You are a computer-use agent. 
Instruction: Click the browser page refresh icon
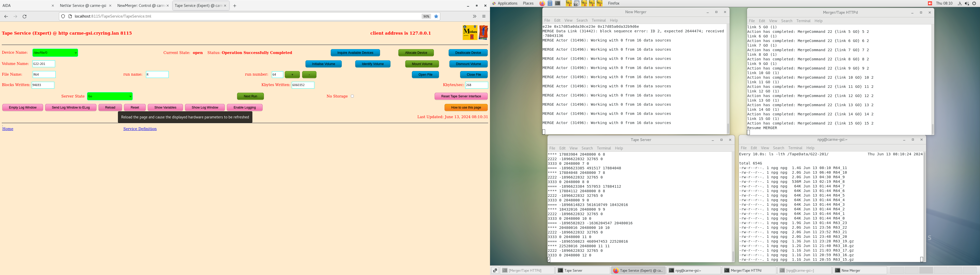[25, 16]
